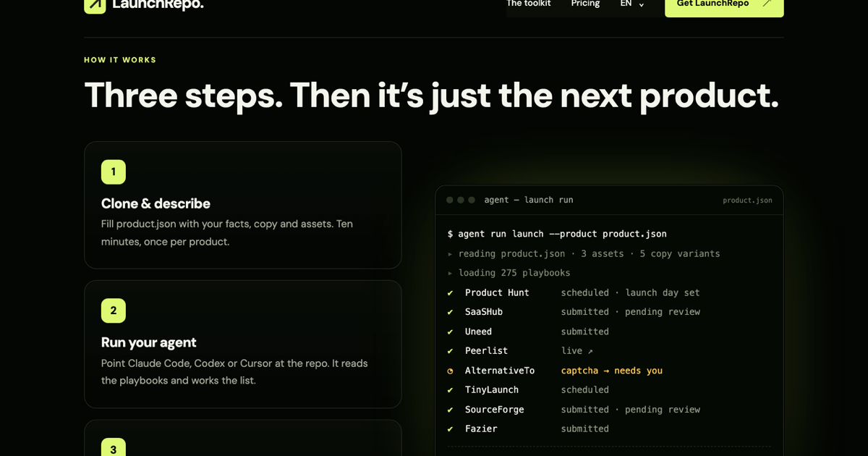This screenshot has width=868, height=456.
Task: Click captcha → needs you status
Action: click(612, 371)
